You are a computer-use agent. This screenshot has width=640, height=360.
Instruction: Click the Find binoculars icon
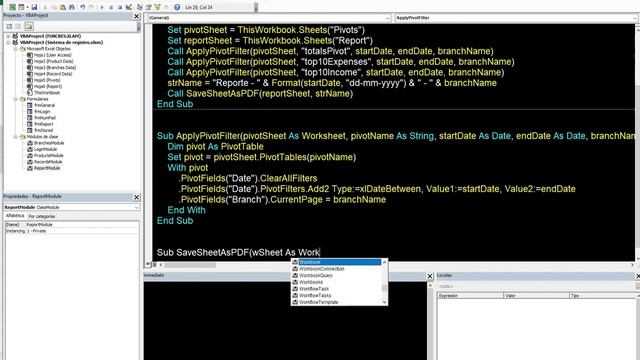point(72,7)
